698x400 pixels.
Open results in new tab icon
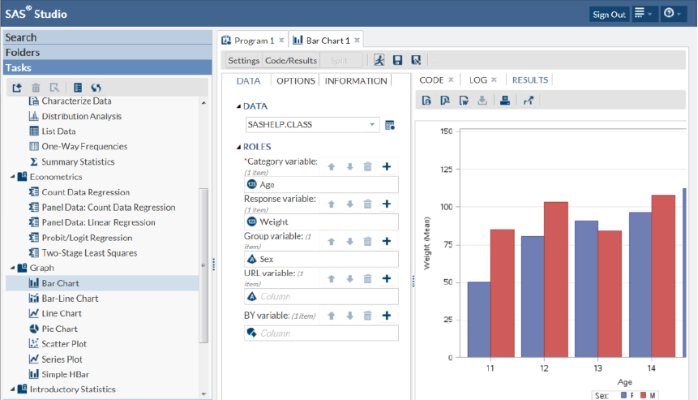coord(528,100)
